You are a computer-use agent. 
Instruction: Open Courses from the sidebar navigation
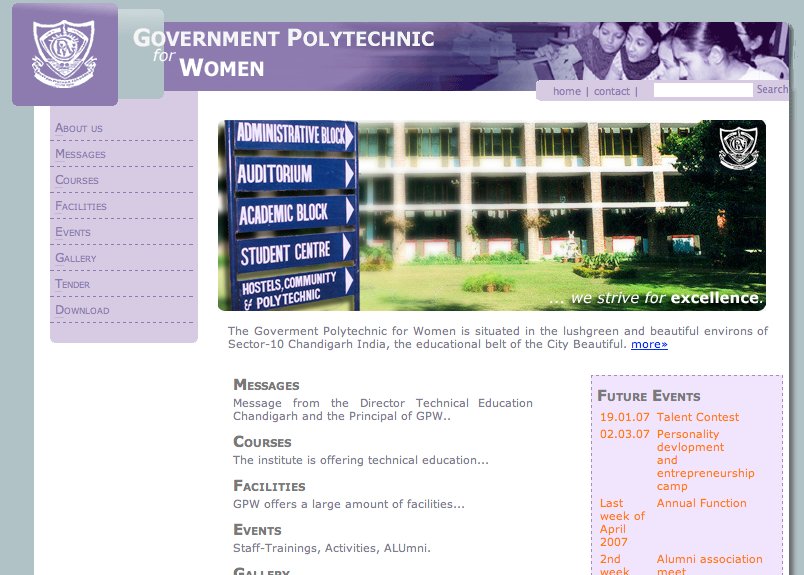pyautogui.click(x=77, y=180)
